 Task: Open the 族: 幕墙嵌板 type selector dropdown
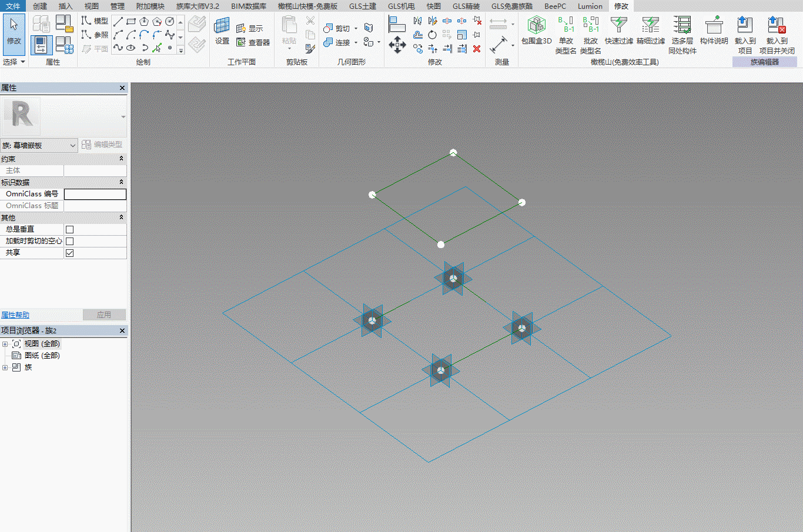pyautogui.click(x=73, y=145)
